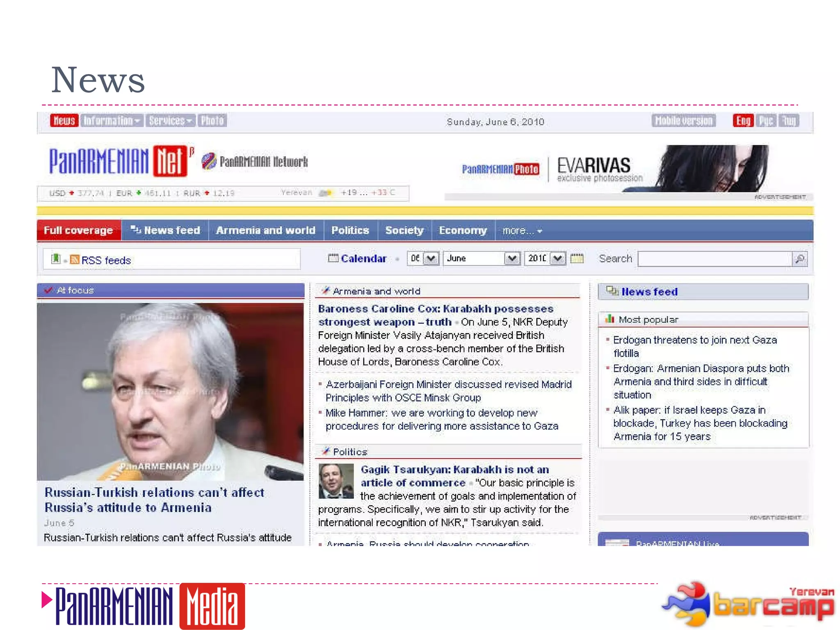Click the search magnifier icon

pyautogui.click(x=800, y=259)
